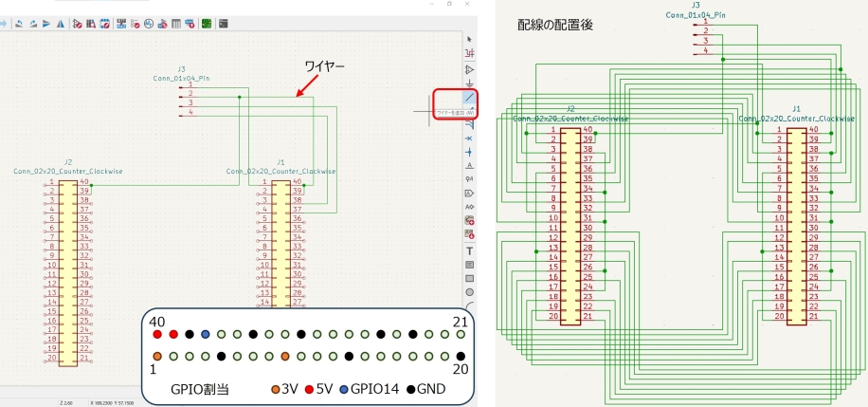Viewport: 868px width, 407px height.
Task: Maximize the schematic editor window
Action: coord(447,4)
